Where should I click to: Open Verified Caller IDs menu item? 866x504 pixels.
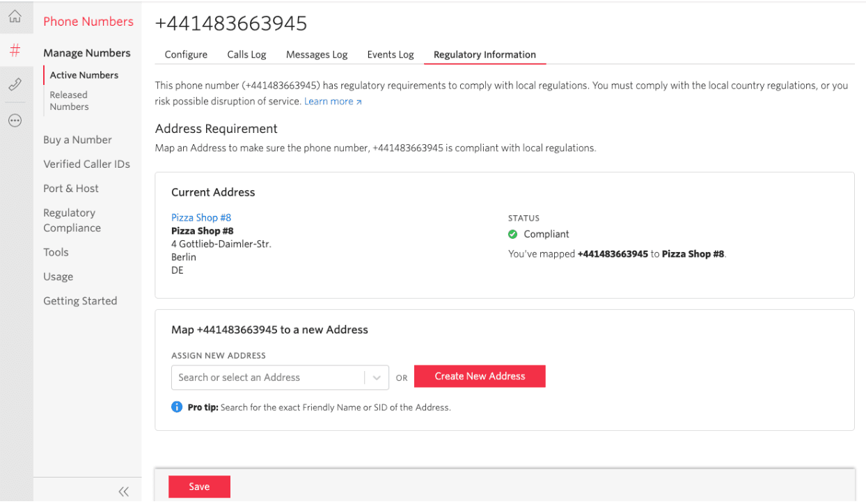[86, 164]
